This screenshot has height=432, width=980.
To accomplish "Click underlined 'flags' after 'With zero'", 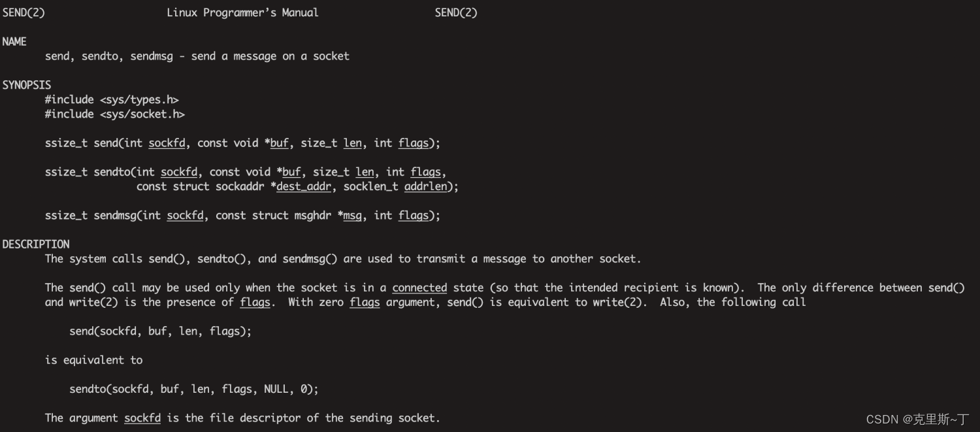I will (x=365, y=302).
